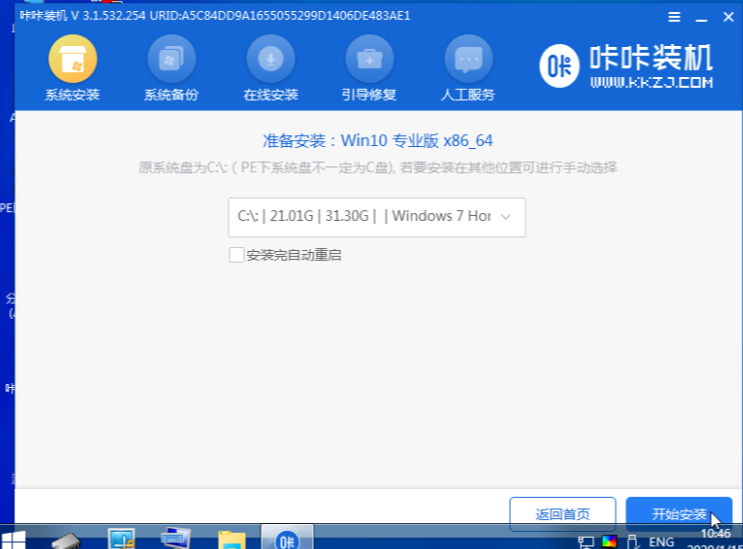
Task: Select the 系统安装 icon
Action: pos(72,62)
